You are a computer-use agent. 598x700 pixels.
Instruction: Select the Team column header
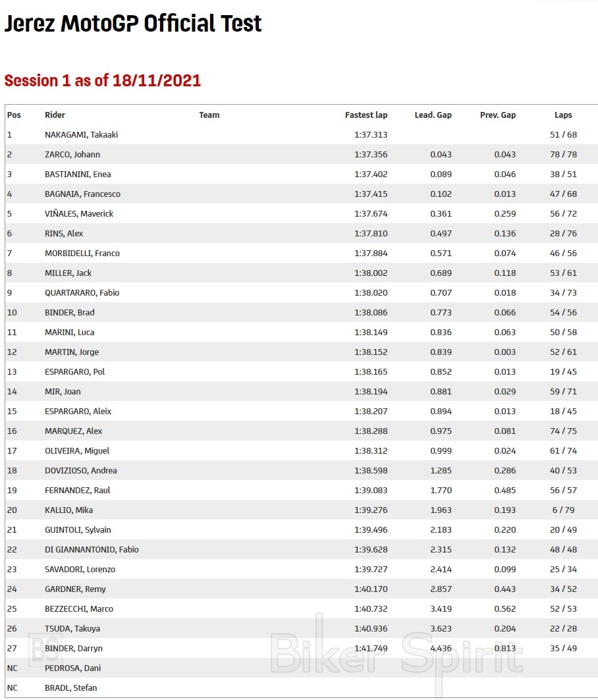(209, 115)
